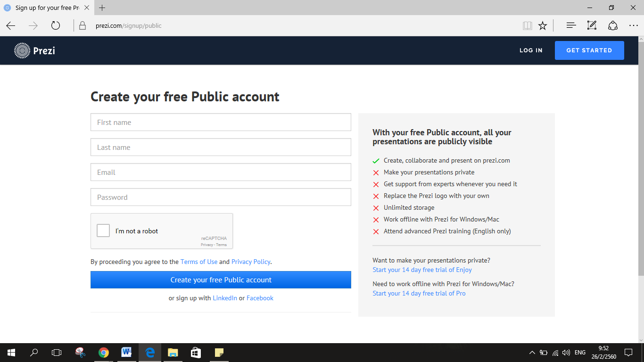The width and height of the screenshot is (644, 362).
Task: Start the 14 day trial of Pro
Action: click(419, 293)
